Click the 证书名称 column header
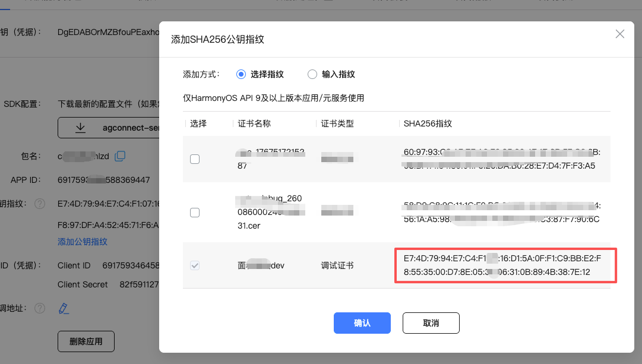Viewport: 642px width, 364px height. click(x=254, y=124)
